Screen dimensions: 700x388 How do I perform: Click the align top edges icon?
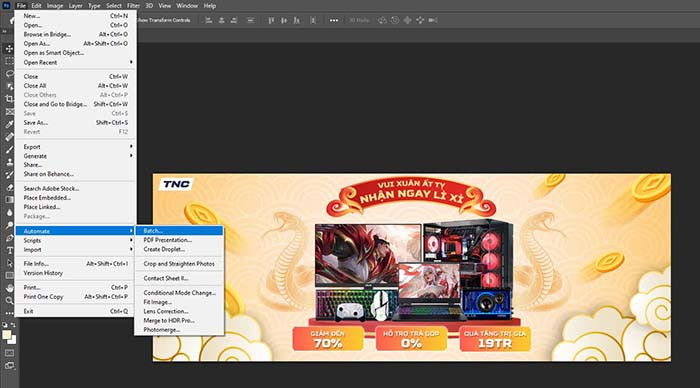pyautogui.click(x=271, y=20)
